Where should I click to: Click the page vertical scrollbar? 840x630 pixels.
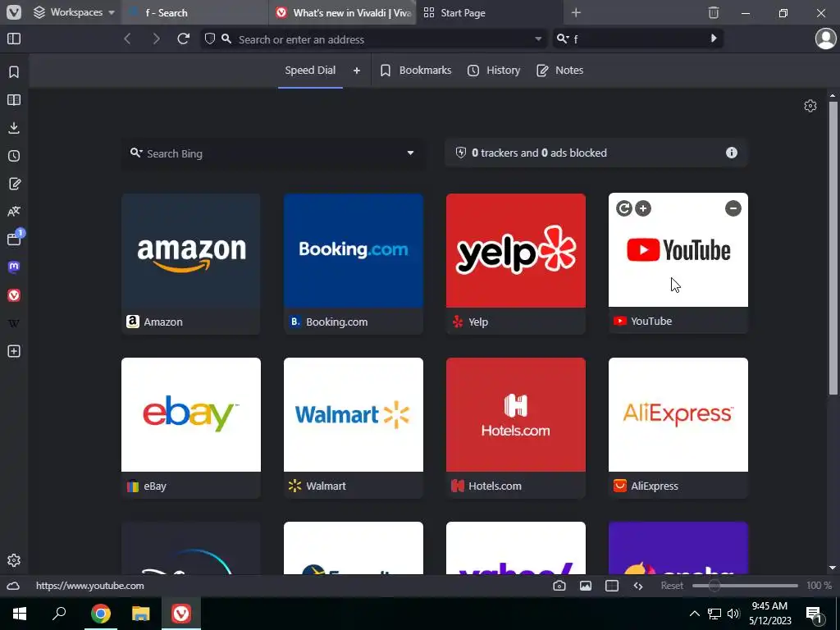pyautogui.click(x=833, y=248)
